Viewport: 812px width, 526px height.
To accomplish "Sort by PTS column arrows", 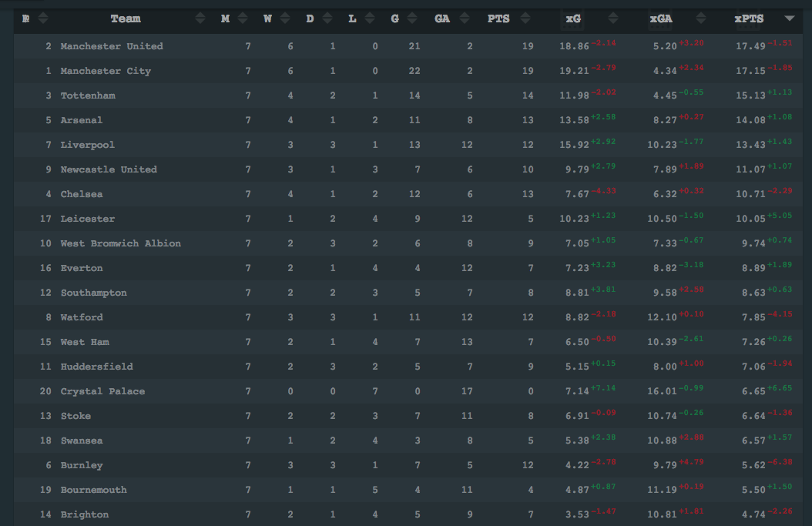I will (525, 18).
